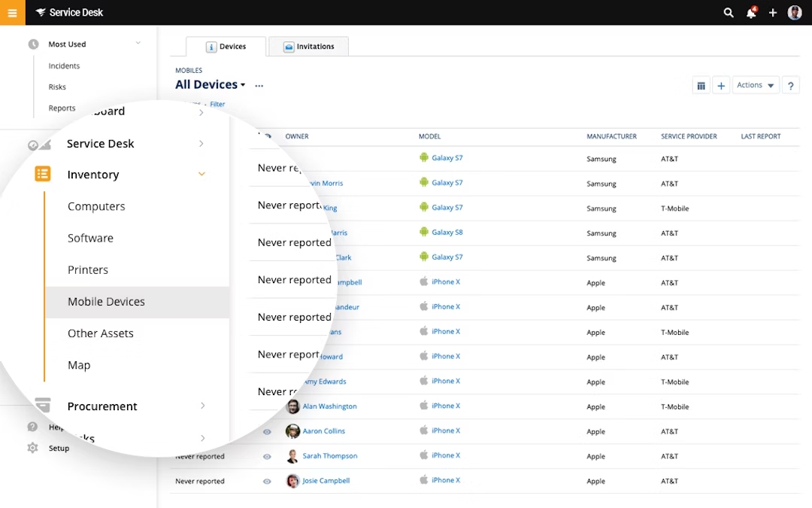
Task: Toggle visibility eye on Josie Campbell row
Action: click(267, 480)
